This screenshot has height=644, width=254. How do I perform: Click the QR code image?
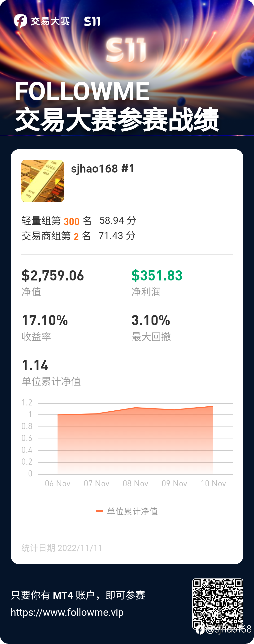(x=218, y=604)
